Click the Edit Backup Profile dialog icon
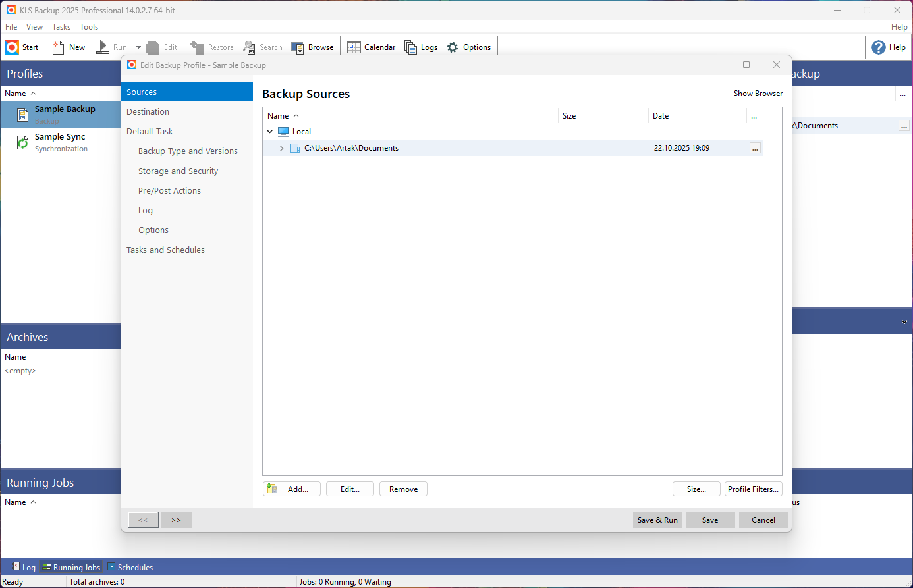 point(132,65)
